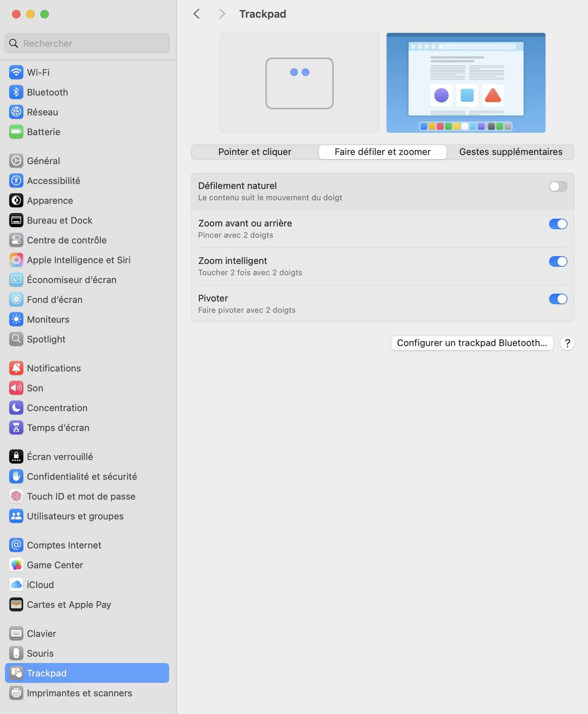Viewport: 588px width, 714px height.
Task: Click the trackpad gesture preview animation
Action: 299,83
